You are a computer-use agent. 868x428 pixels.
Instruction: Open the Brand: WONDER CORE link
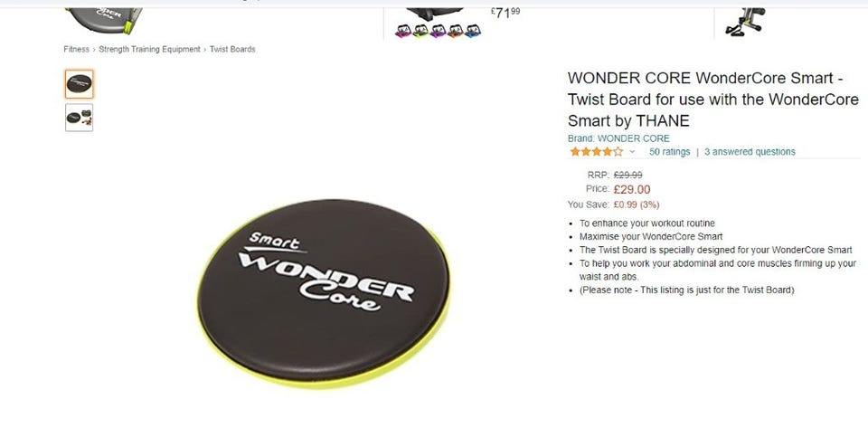point(618,138)
